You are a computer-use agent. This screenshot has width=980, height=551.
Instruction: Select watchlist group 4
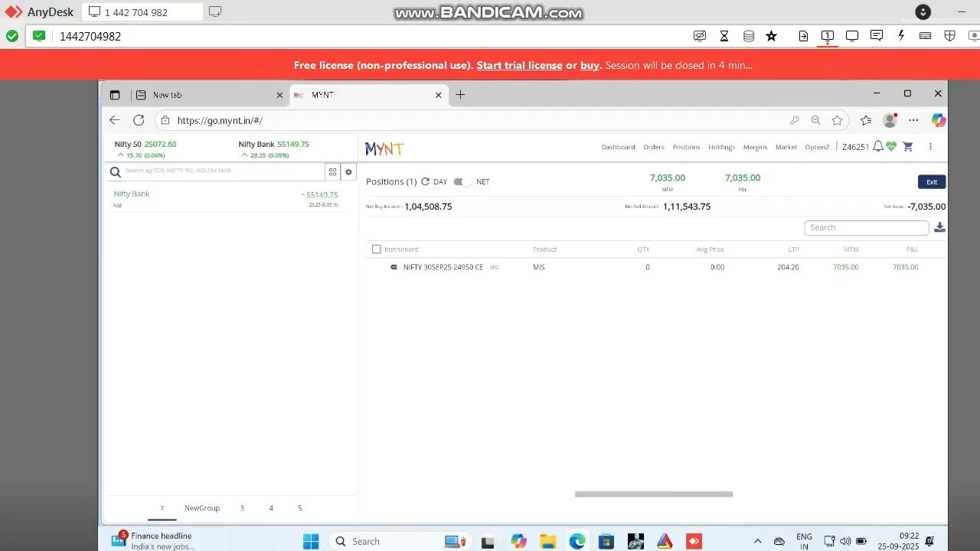coord(271,508)
